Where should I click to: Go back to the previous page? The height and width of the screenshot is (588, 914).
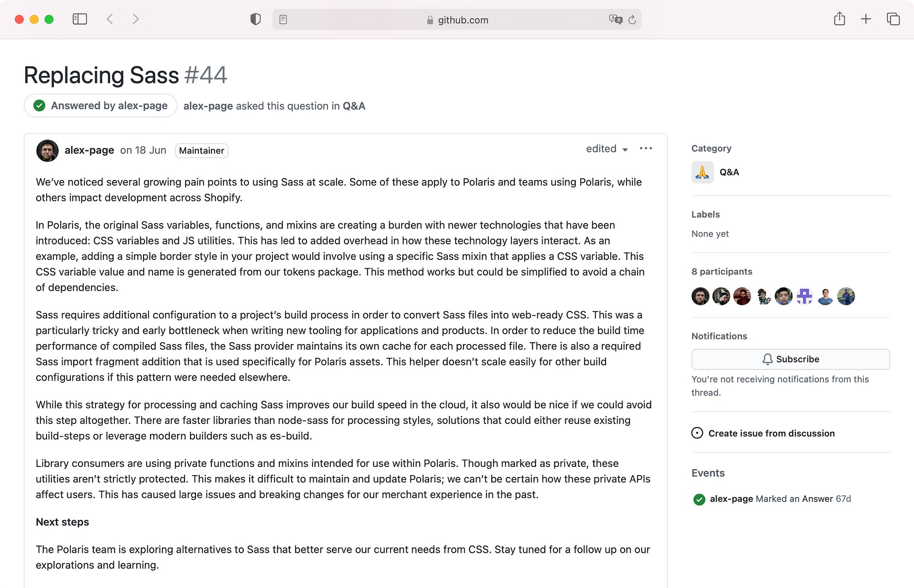[x=110, y=19]
